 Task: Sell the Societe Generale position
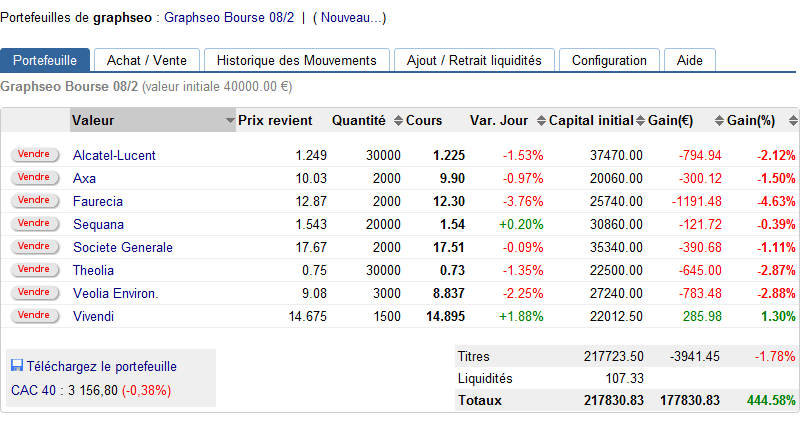click(x=34, y=246)
